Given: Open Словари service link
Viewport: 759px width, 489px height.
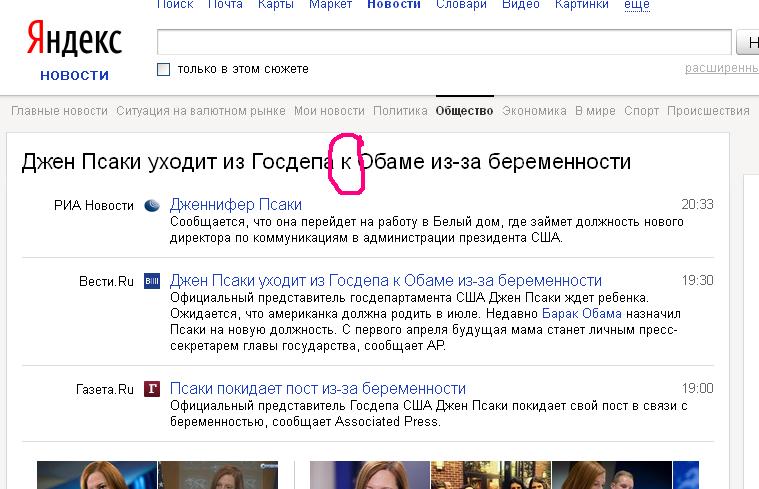Looking at the screenshot, I should [461, 4].
